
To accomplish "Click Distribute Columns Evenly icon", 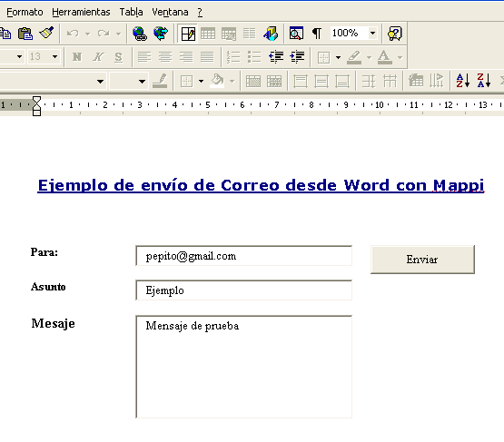I will pyautogui.click(x=390, y=81).
